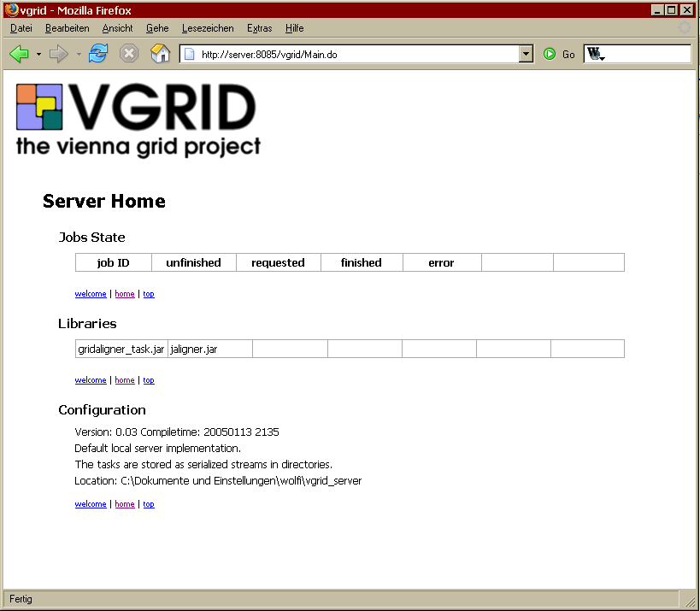Go to the browser Home page icon
Viewport: 700px width, 611px height.
161,54
